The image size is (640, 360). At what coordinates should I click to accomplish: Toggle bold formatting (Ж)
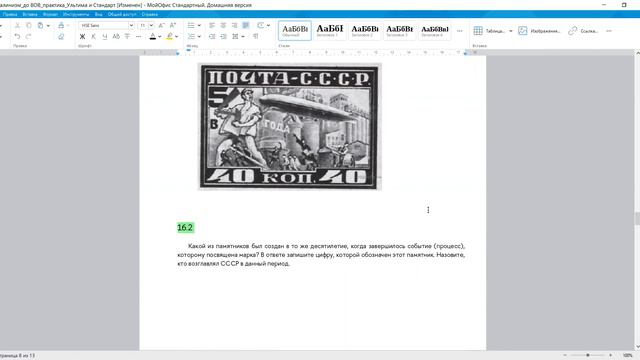pyautogui.click(x=82, y=36)
